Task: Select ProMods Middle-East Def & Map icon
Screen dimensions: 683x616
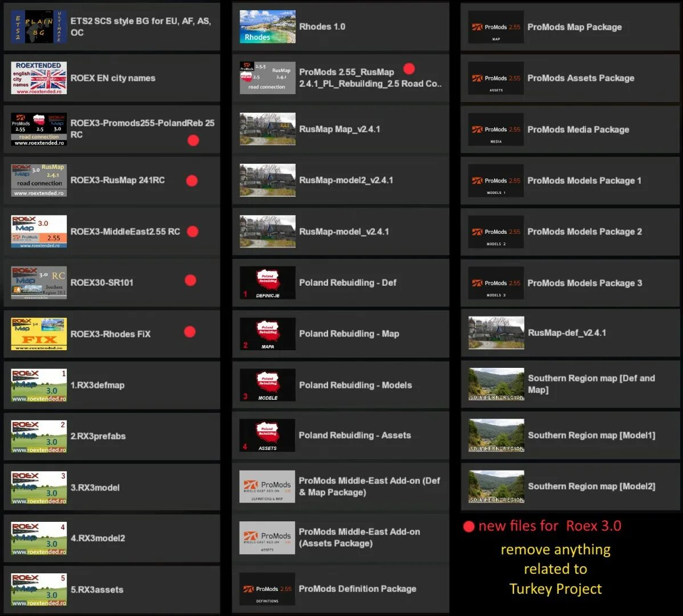Action: point(267,487)
